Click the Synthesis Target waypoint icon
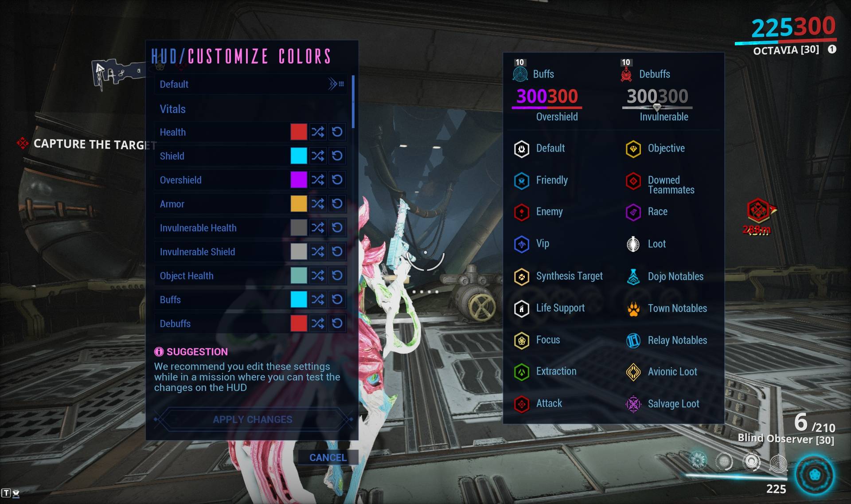Screen dimensions: 851x504 (521, 275)
